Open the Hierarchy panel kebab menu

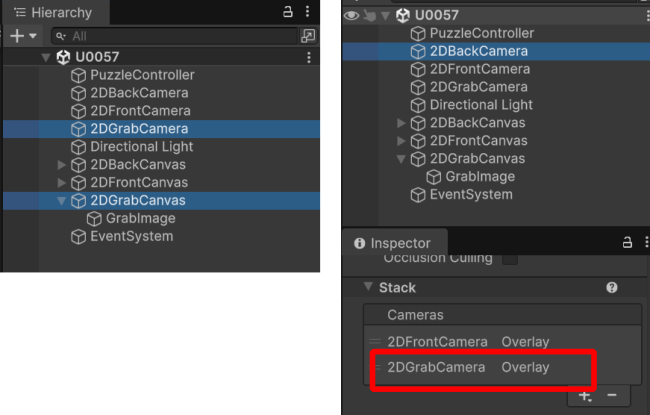coord(307,13)
